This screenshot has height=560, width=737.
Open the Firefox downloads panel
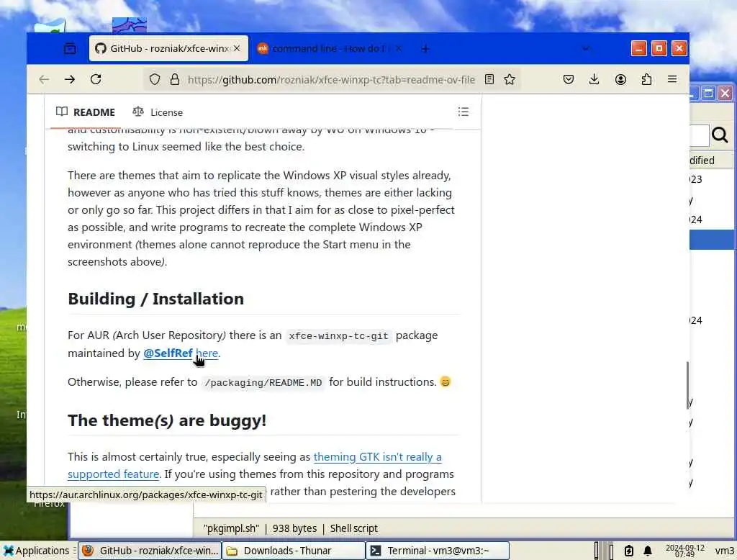594,79
